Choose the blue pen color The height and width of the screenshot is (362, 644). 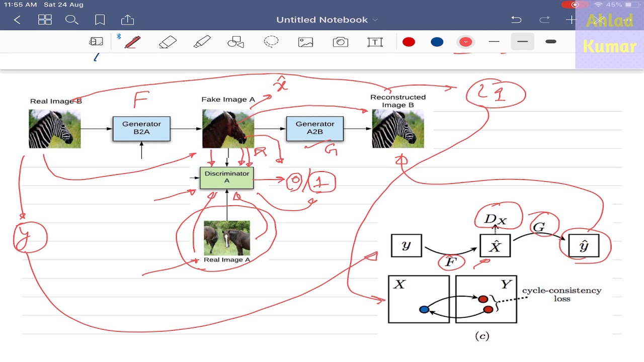click(x=437, y=42)
